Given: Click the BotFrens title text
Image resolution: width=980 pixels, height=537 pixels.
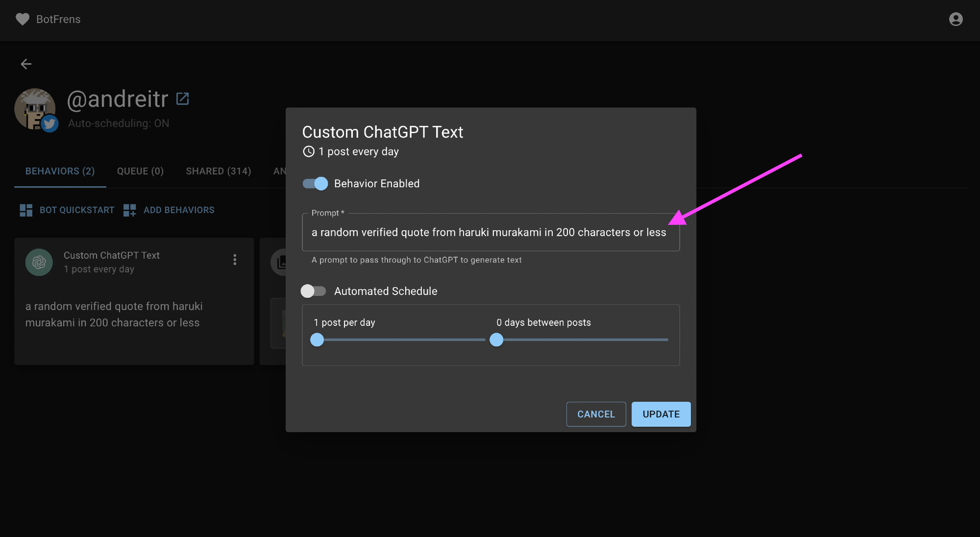Looking at the screenshot, I should tap(58, 19).
